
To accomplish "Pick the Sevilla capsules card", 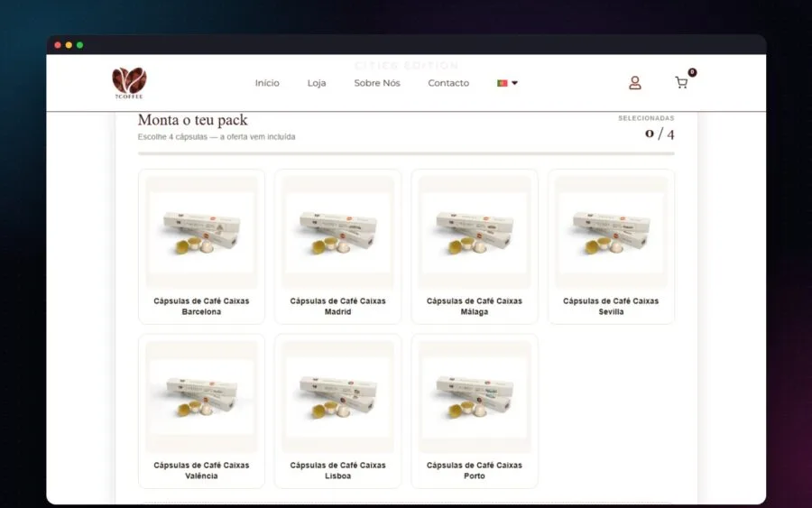I will 611,246.
